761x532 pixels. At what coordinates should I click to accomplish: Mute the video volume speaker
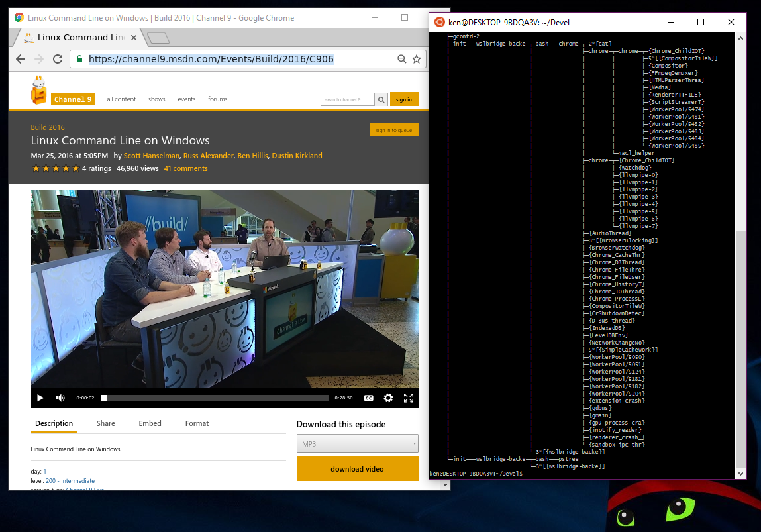[60, 398]
